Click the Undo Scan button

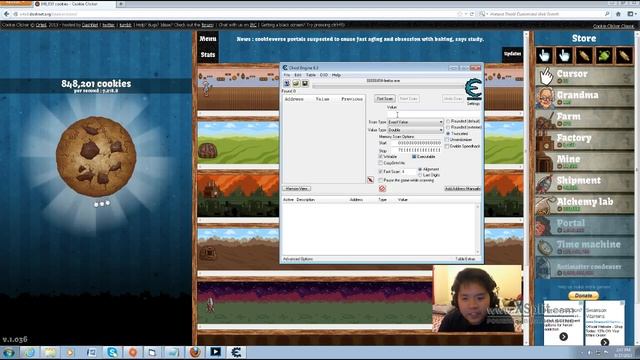tap(453, 99)
